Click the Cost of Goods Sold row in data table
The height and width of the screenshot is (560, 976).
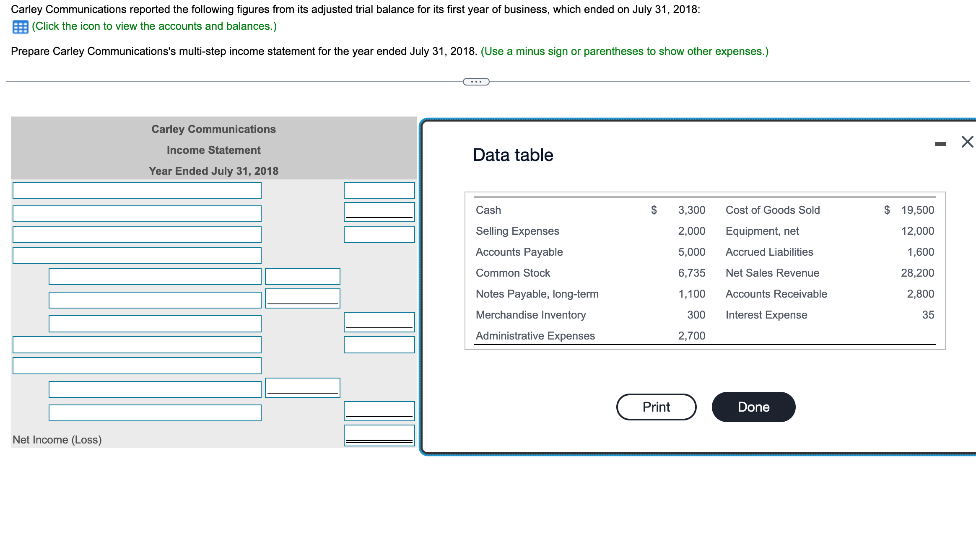[772, 210]
